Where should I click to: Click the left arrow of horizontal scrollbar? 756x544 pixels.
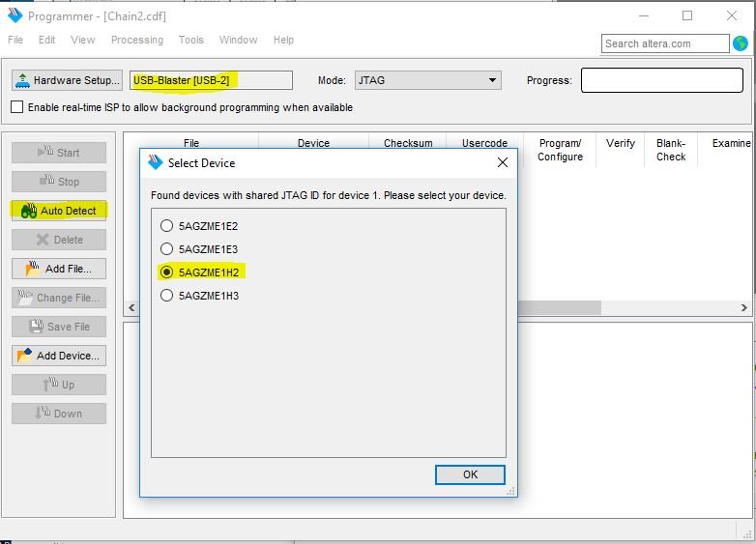131,307
